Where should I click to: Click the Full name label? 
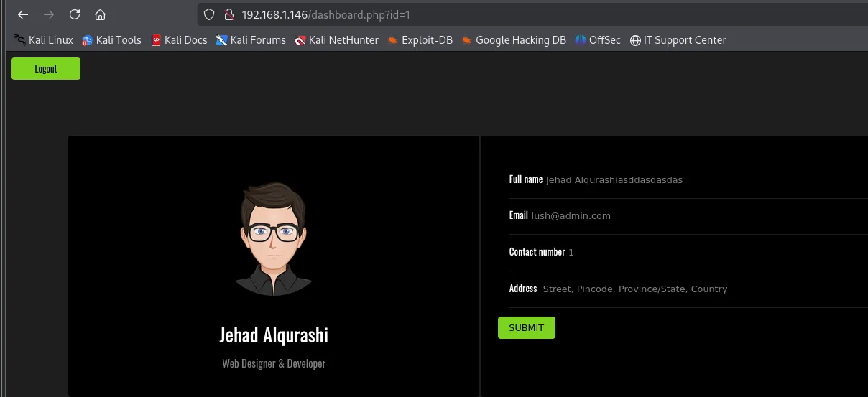[526, 179]
